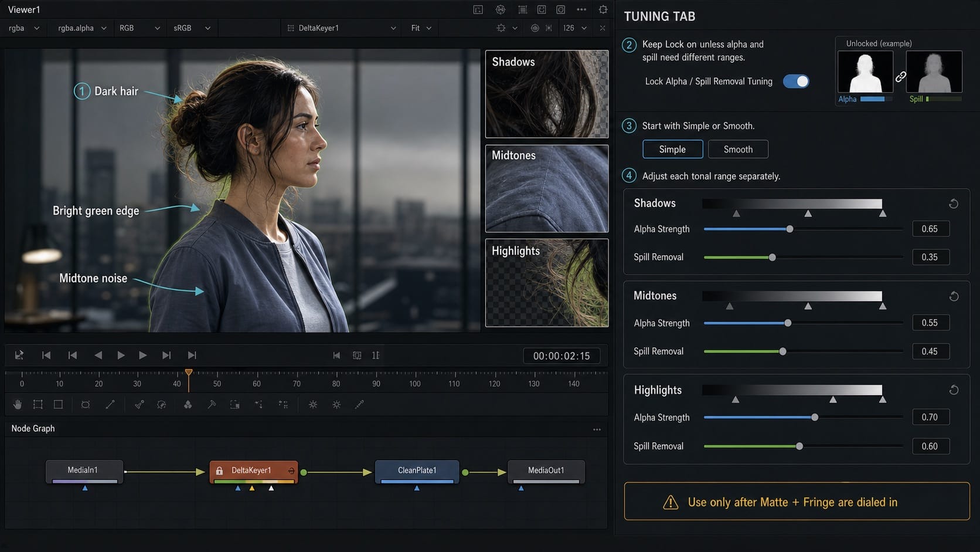Expand the gear options dropdown arrow beside Fit
The width and height of the screenshot is (980, 552).
(x=515, y=28)
